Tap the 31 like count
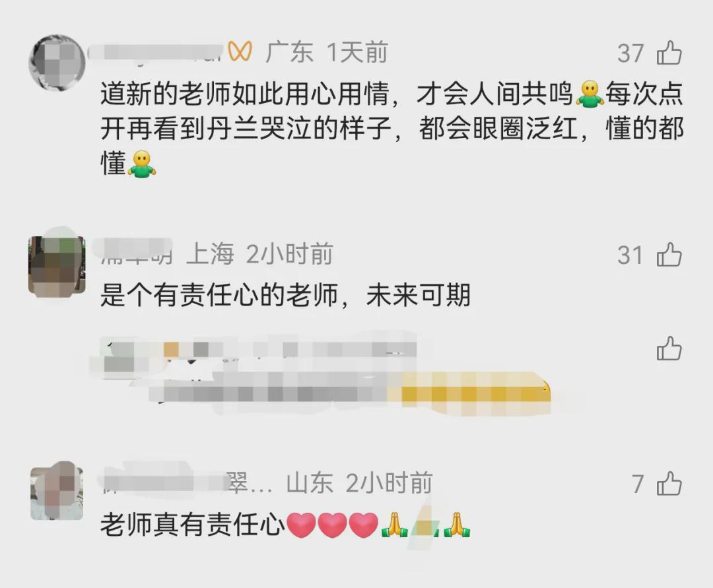 630,255
